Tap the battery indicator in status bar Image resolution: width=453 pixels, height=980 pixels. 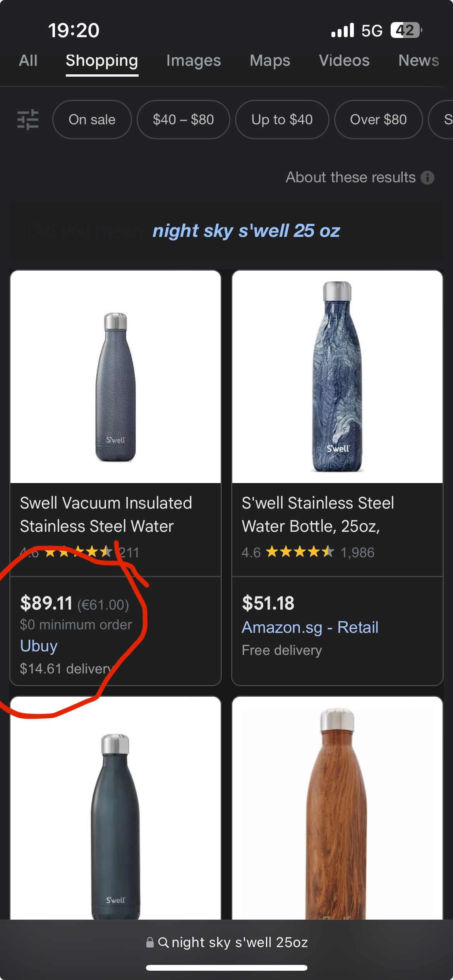pyautogui.click(x=405, y=29)
